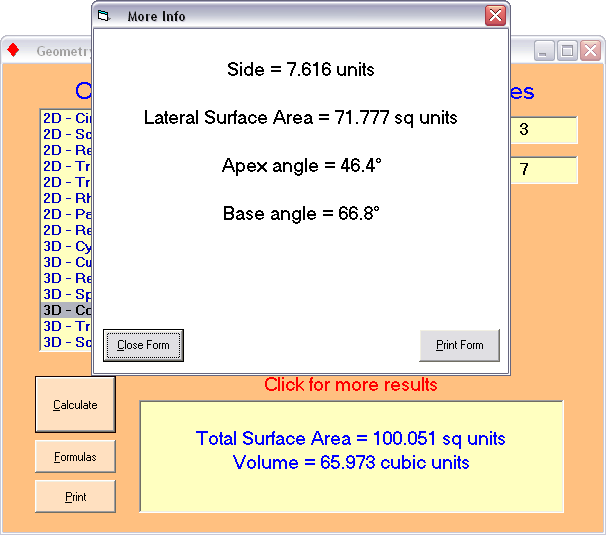Viewport: 606px width, 535px height.
Task: Select the '2D - Rh' list item
Action: pyautogui.click(x=66, y=198)
